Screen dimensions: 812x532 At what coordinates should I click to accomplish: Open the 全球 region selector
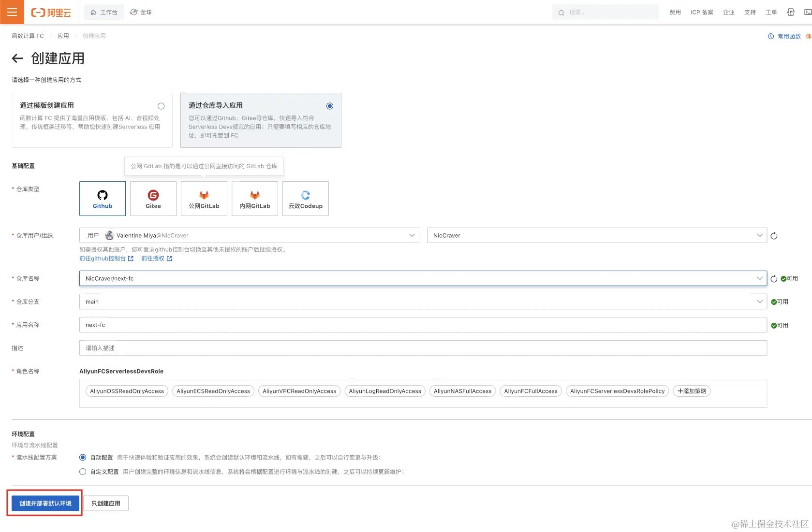pos(141,12)
